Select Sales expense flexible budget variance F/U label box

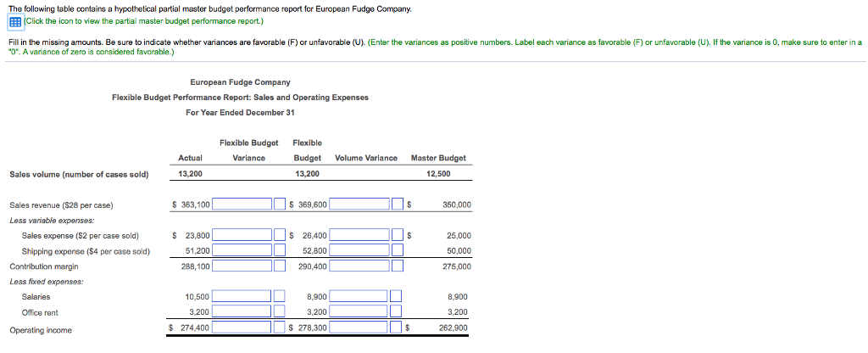(280, 236)
